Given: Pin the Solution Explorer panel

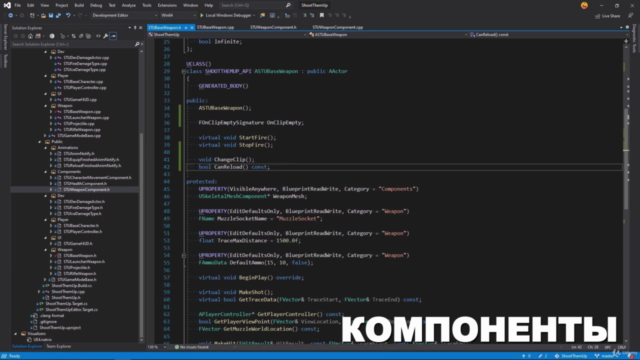Looking at the screenshot, I should 135,28.
